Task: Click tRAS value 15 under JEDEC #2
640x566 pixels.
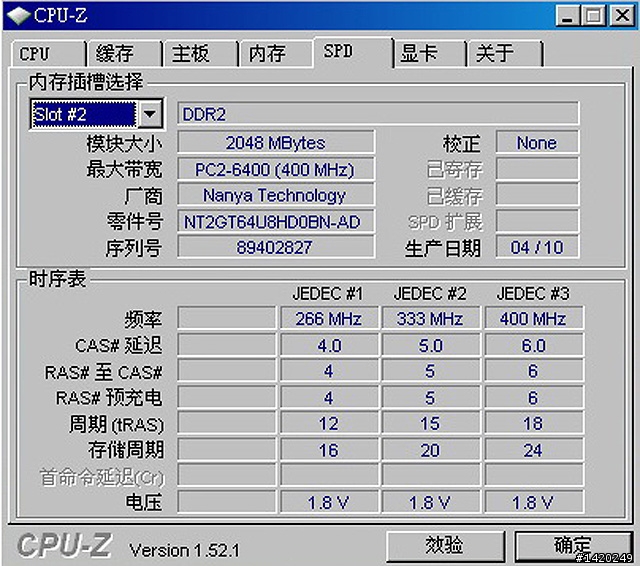Action: 431,423
